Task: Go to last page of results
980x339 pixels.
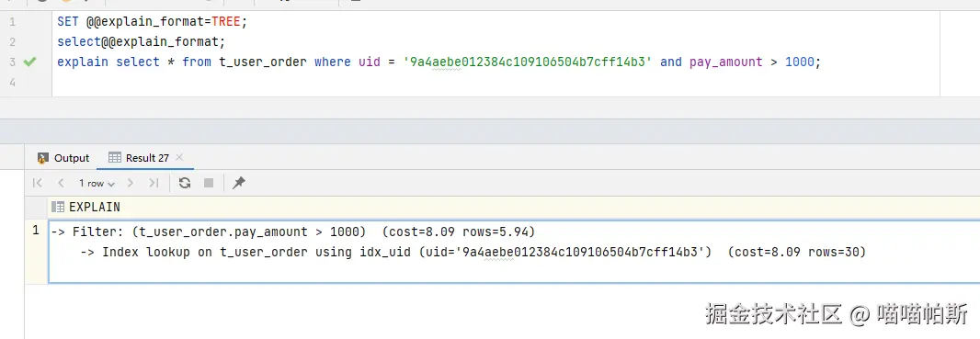Action: [154, 183]
